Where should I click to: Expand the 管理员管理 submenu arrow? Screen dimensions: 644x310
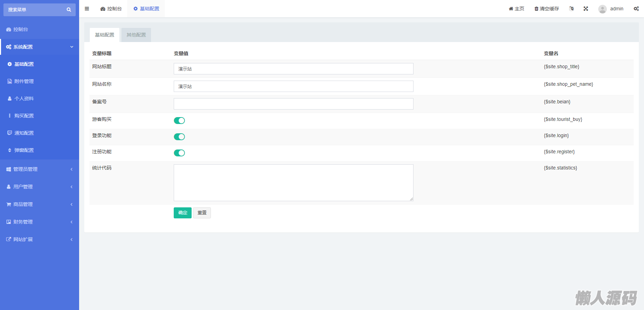pos(72,169)
